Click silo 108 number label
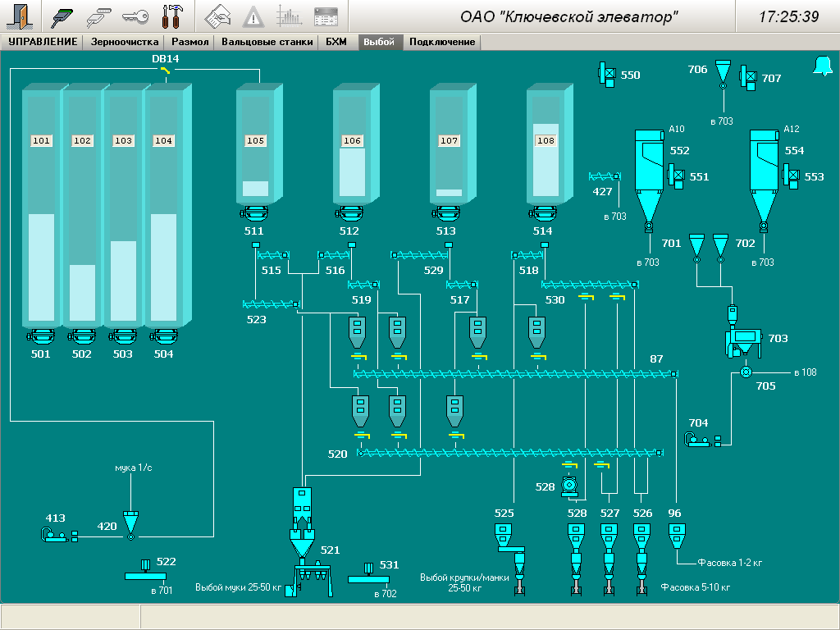 [x=546, y=141]
